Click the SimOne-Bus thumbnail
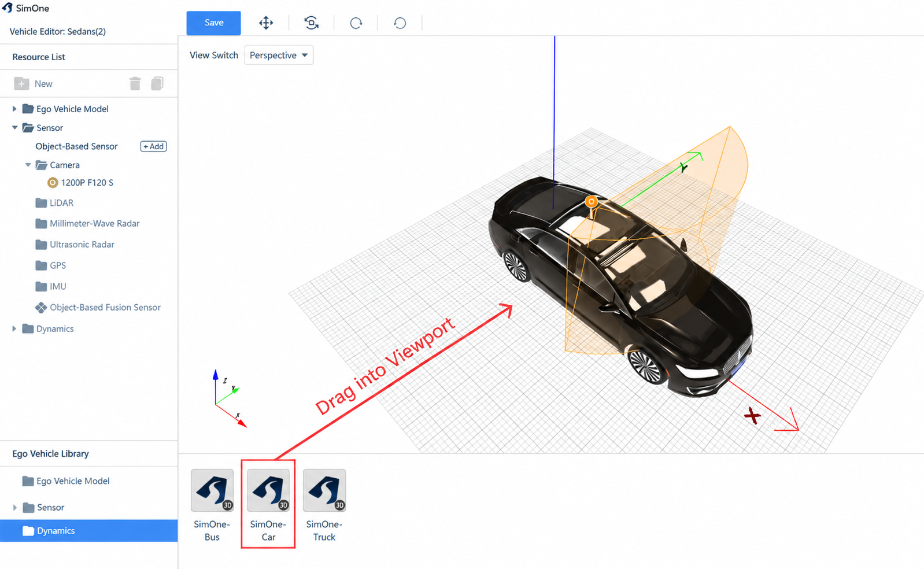 coord(212,490)
